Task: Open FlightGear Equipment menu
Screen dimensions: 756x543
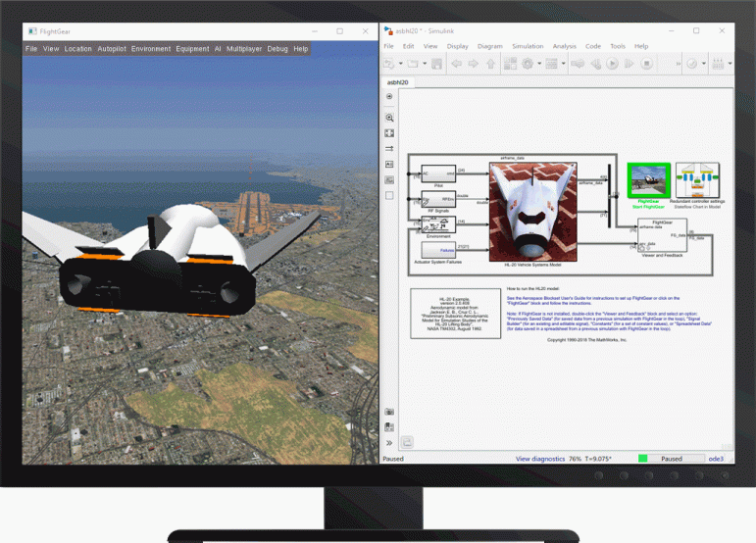Action: tap(192, 49)
